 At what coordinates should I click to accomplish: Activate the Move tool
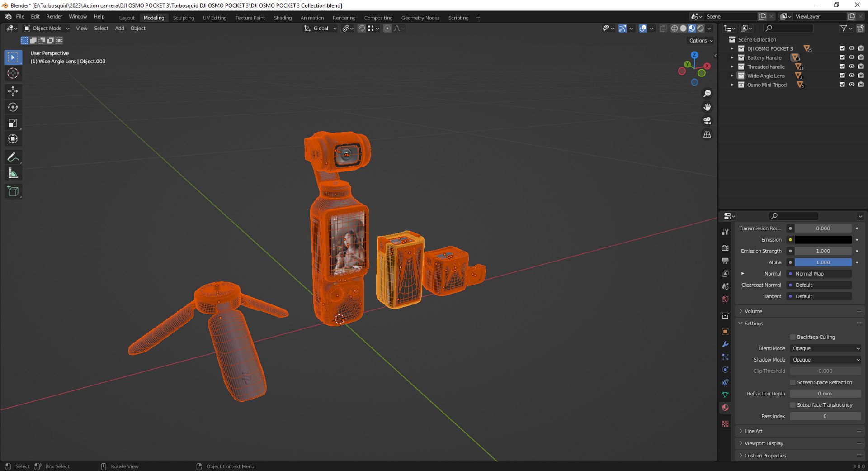(13, 91)
